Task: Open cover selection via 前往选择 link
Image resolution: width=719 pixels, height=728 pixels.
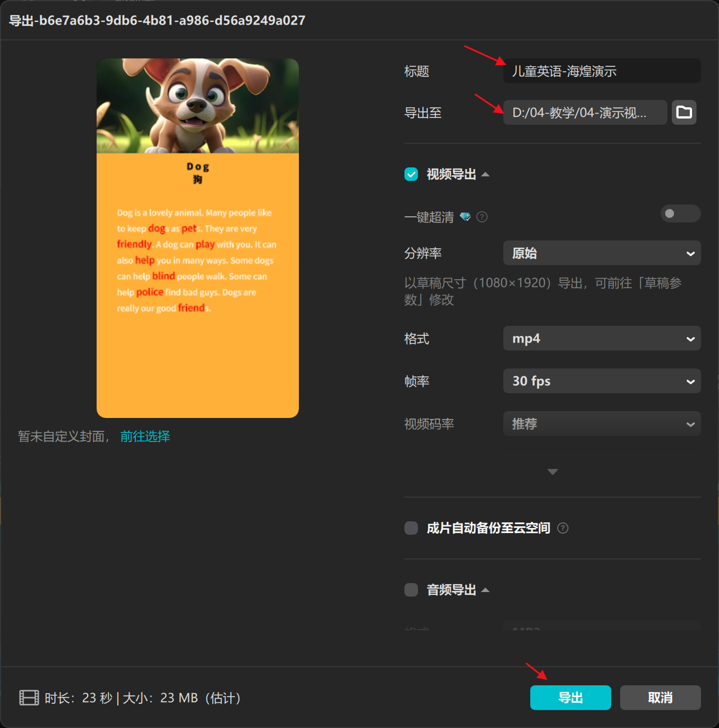Action: click(144, 436)
